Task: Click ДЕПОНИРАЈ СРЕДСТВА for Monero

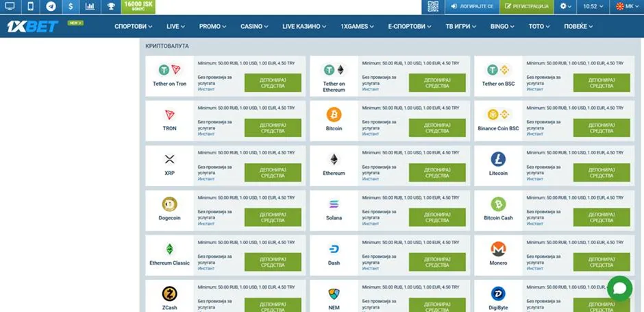Action: coord(602,262)
